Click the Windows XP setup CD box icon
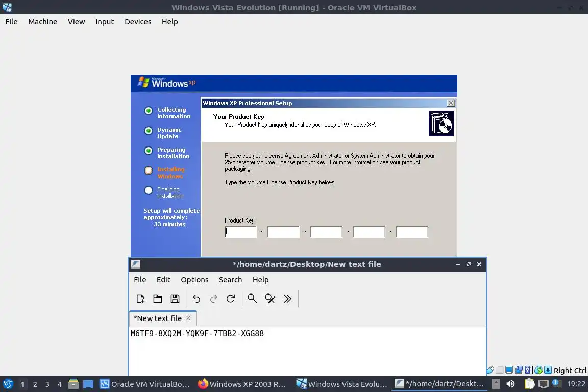 tap(441, 123)
